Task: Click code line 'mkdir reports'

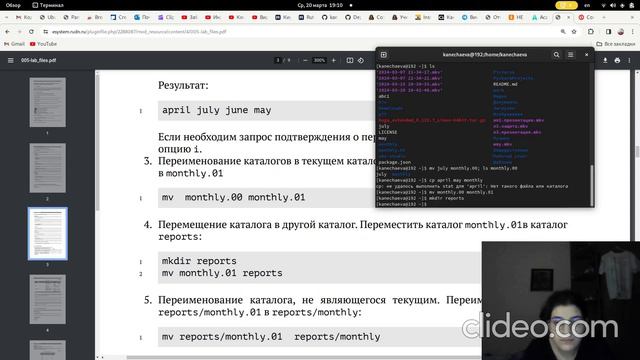Action: coord(199,261)
